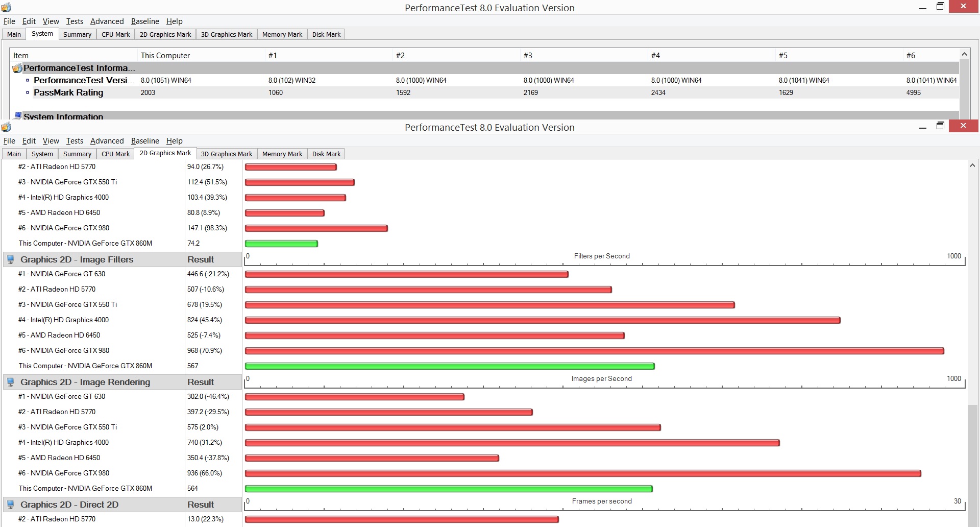Switch to 3D Graphics Mark tab in lower window
Image resolution: width=980 pixels, height=527 pixels.
click(227, 154)
